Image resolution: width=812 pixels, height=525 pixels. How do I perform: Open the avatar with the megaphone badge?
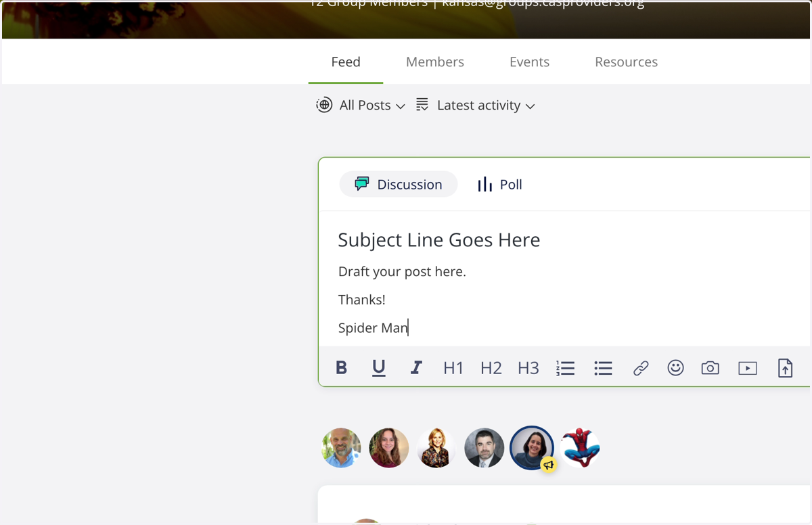click(532, 448)
